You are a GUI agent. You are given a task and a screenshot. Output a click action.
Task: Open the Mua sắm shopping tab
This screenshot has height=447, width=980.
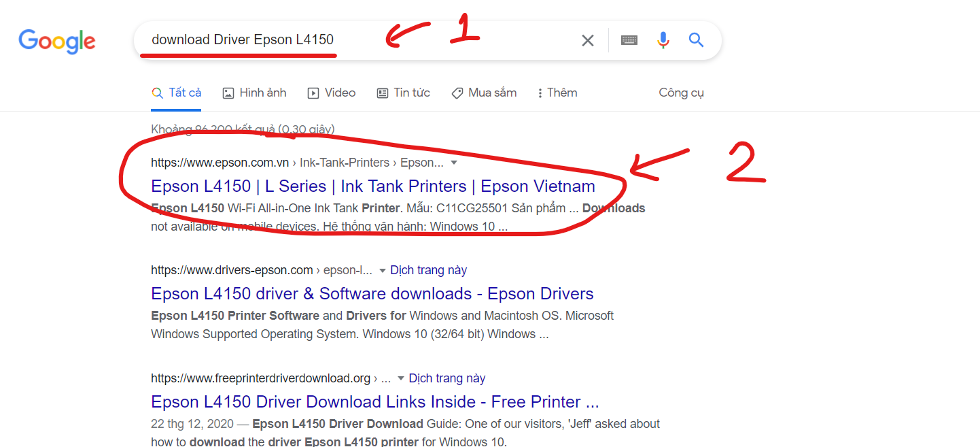[484, 93]
